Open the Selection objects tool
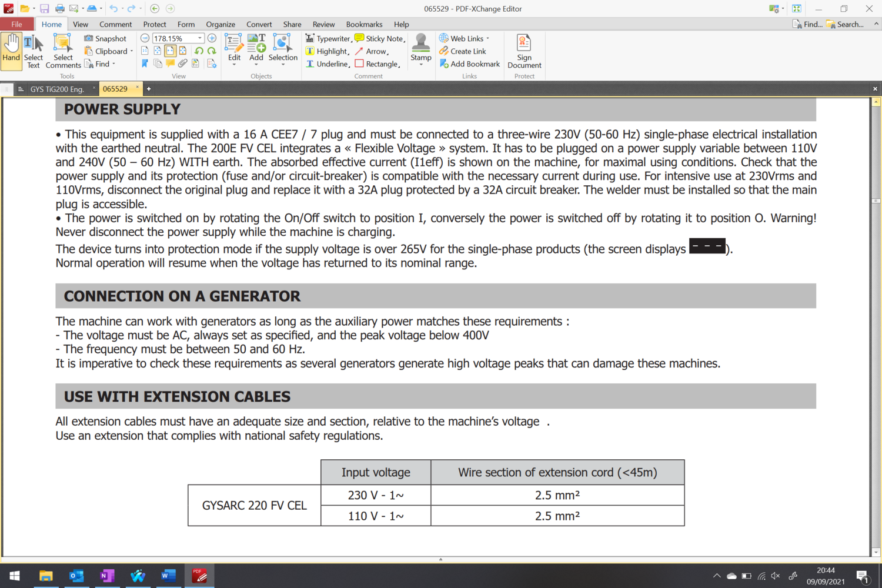The height and width of the screenshot is (588, 882). click(283, 49)
